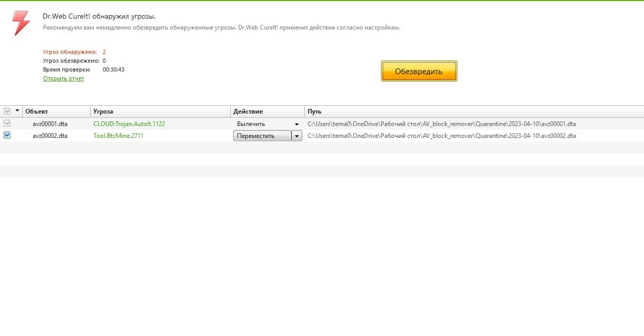Open the header selection dropdown arrow
This screenshot has height=336, width=644.
(x=18, y=111)
